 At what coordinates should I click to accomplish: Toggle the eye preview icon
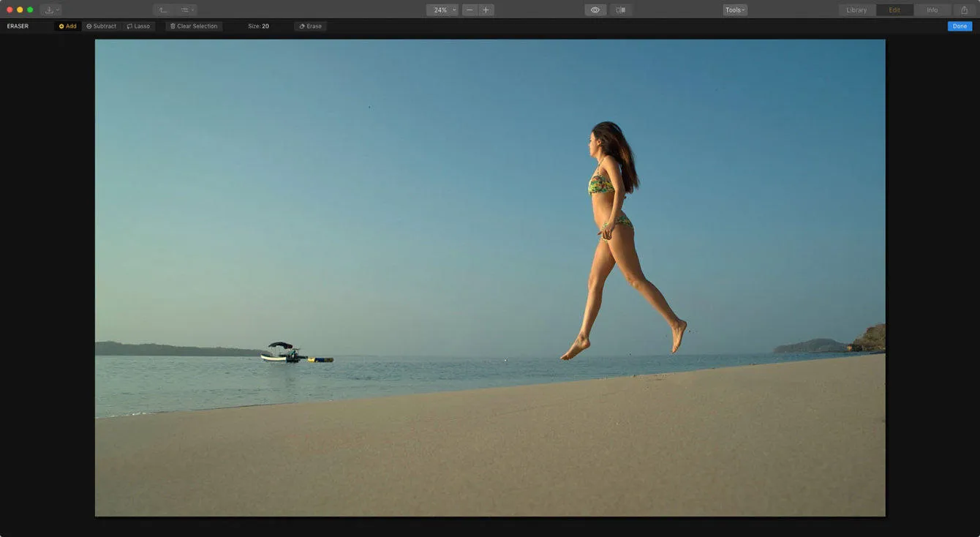[x=595, y=10]
